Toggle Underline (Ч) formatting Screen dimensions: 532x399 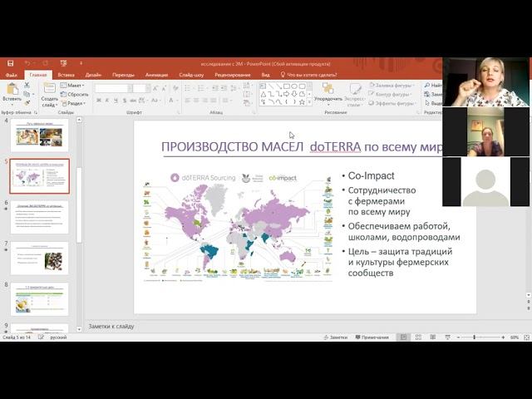coord(116,101)
